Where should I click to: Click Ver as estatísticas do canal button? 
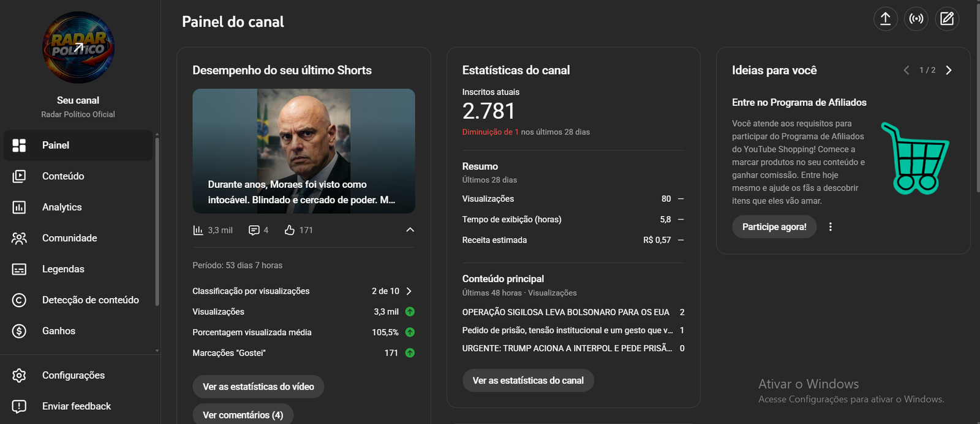click(x=528, y=381)
